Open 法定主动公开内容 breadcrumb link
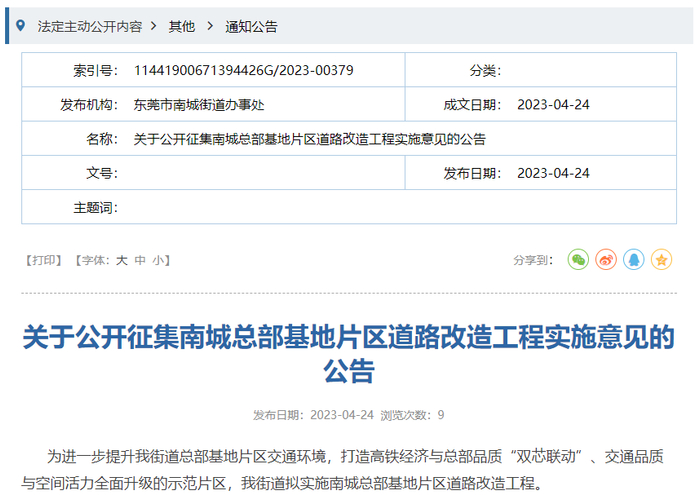This screenshot has height=495, width=700. pyautogui.click(x=90, y=26)
